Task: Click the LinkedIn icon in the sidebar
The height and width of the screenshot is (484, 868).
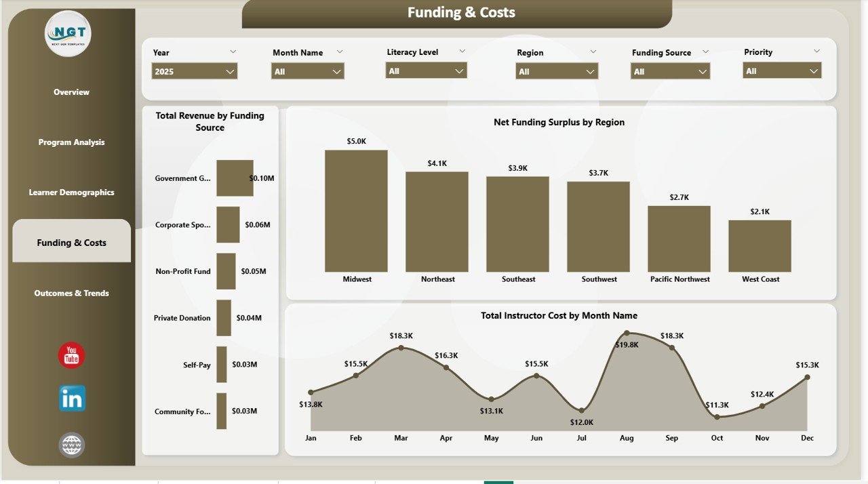Action: click(71, 399)
